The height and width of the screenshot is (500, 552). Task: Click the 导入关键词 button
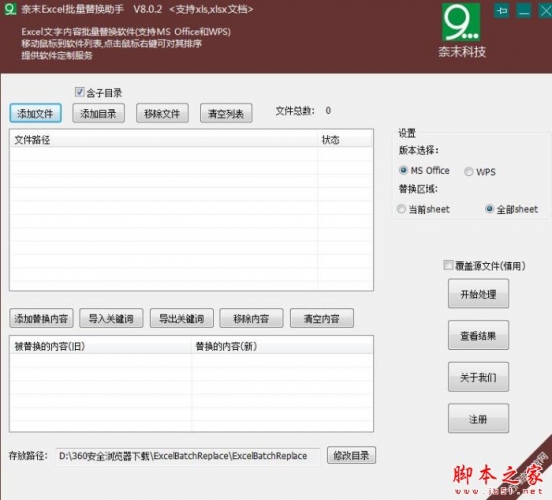[111, 318]
